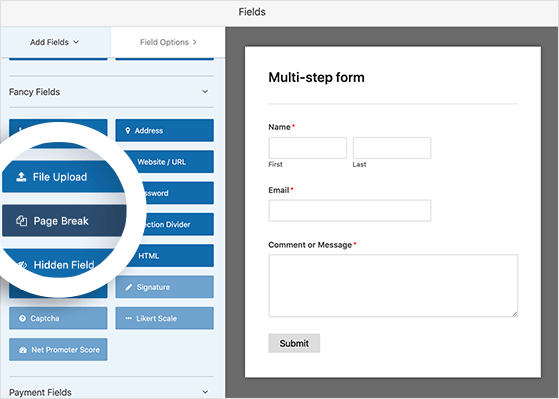Click the Name field label
Screen dimensions: 559x399
(x=280, y=127)
